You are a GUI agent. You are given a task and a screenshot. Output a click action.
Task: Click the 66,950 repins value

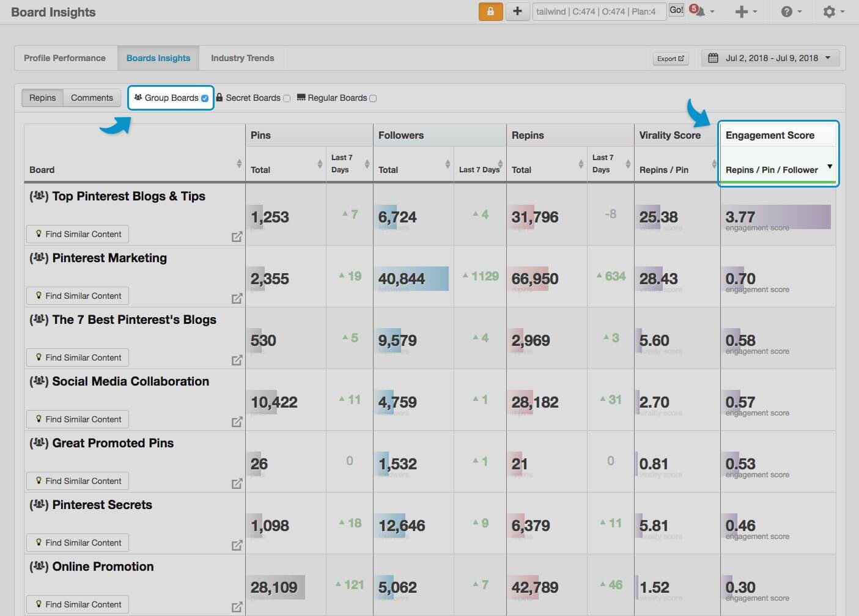pos(535,279)
